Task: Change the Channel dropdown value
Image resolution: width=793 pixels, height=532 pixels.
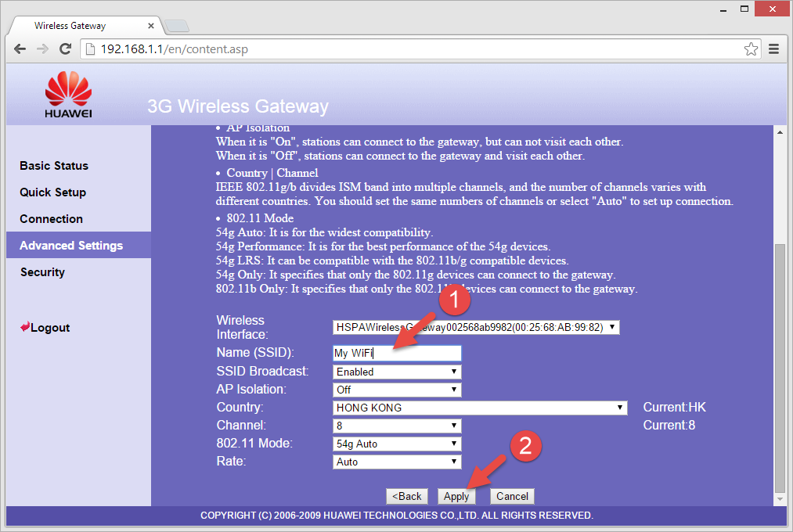Action: [397, 426]
